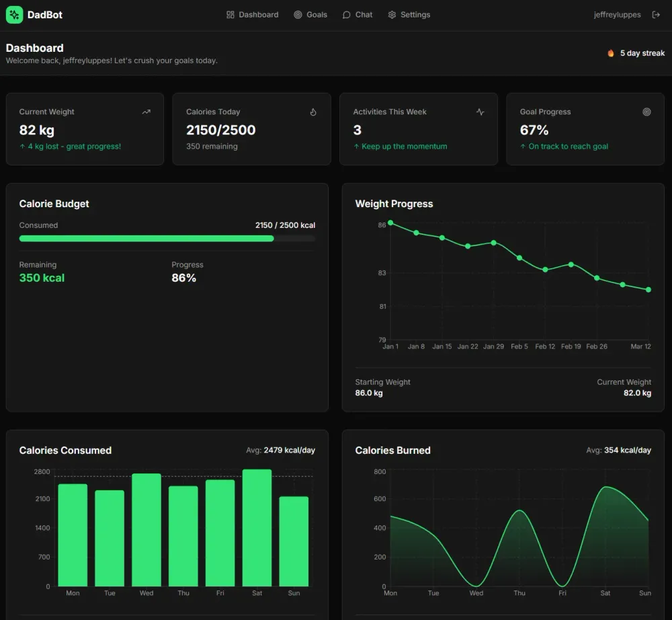Screen dimensions: 672x620
Task: Click the flame streak icon
Action: [611, 53]
